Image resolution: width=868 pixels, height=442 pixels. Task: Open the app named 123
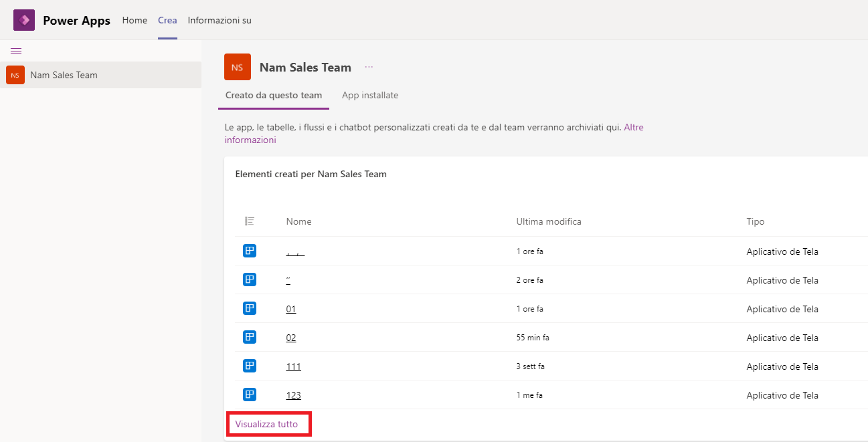[x=293, y=395]
